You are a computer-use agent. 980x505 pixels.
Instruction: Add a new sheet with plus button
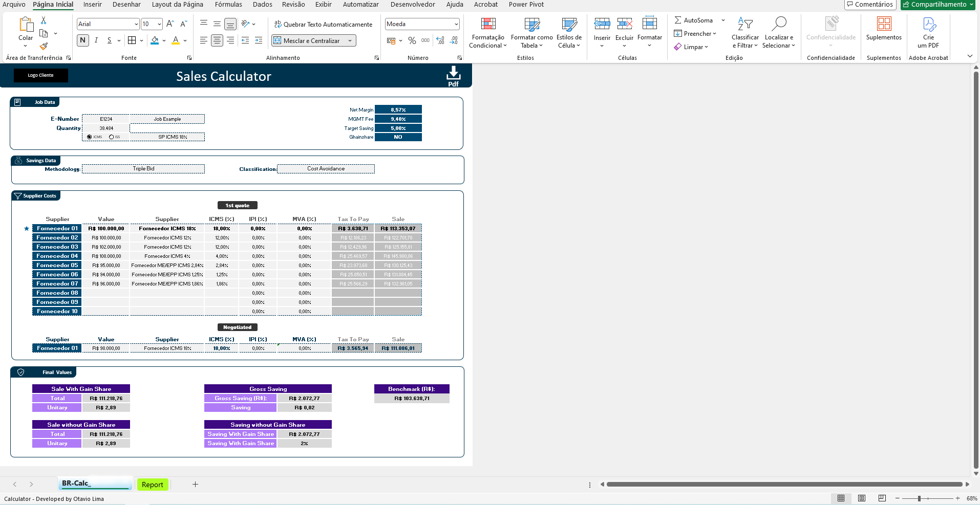[x=195, y=484]
